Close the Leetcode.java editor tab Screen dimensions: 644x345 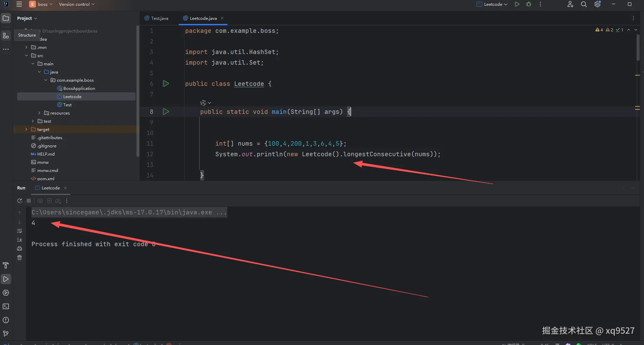222,18
